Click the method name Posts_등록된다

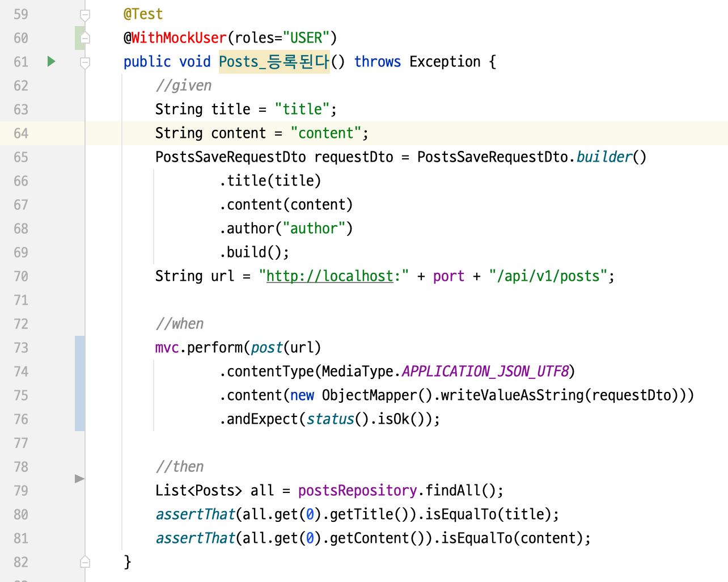[274, 62]
